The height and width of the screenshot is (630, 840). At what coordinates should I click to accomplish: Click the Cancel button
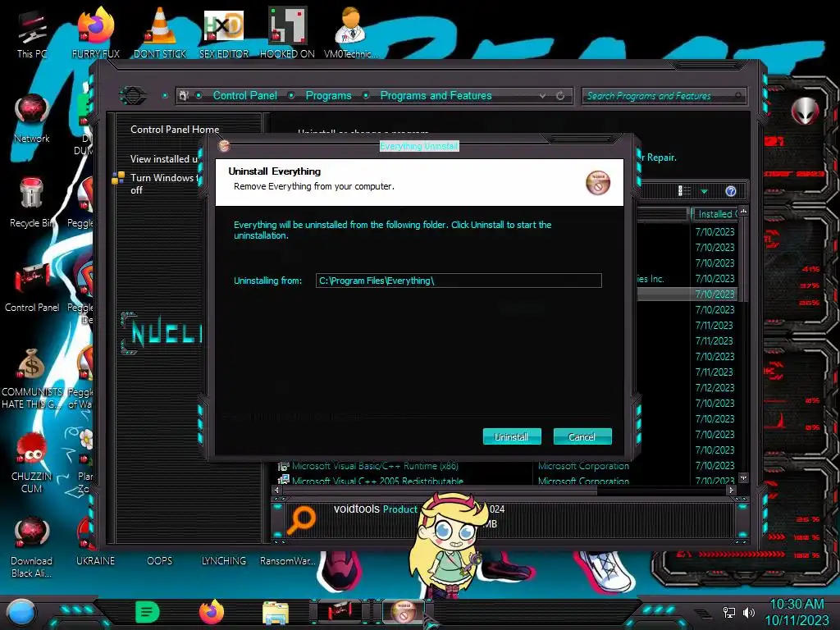[x=582, y=436]
